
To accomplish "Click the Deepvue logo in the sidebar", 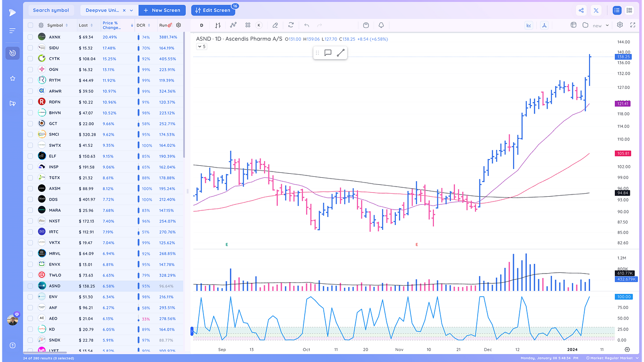I will point(12,12).
